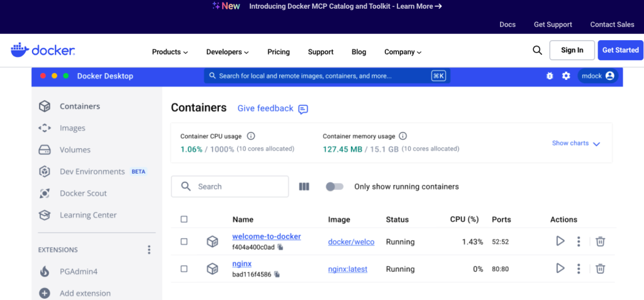Check the welcome-to-docker row checkbox
The width and height of the screenshot is (644, 300).
point(184,242)
